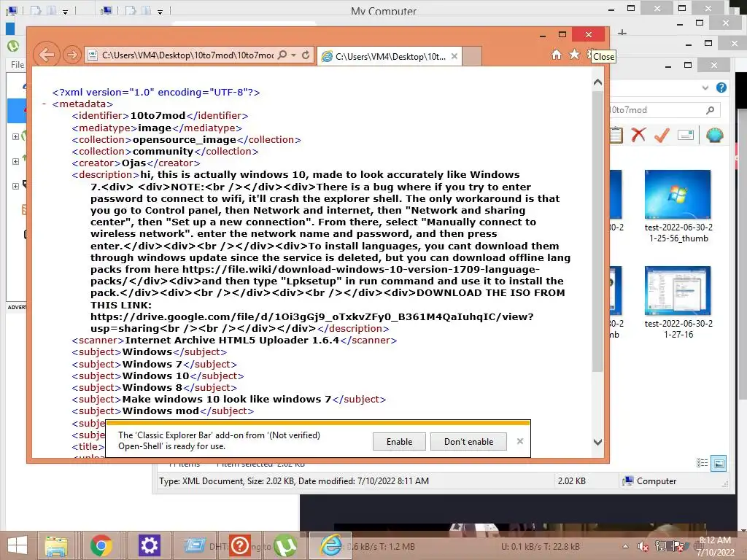Image resolution: width=747 pixels, height=560 pixels.
Task: Open Explorer help question mark icon
Action: point(721,87)
